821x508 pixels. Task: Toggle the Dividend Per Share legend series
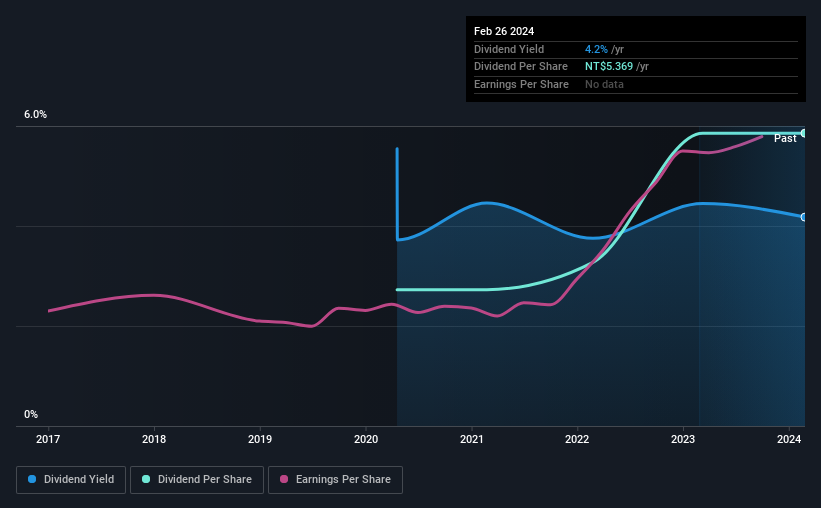(198, 480)
